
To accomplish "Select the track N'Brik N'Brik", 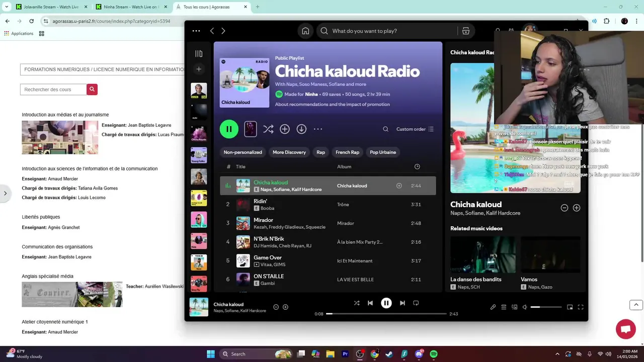I will tap(328, 242).
